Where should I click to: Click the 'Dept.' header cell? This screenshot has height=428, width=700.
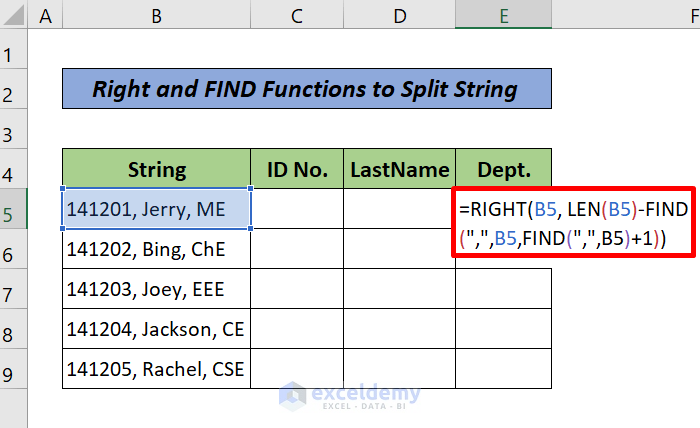[x=503, y=170]
